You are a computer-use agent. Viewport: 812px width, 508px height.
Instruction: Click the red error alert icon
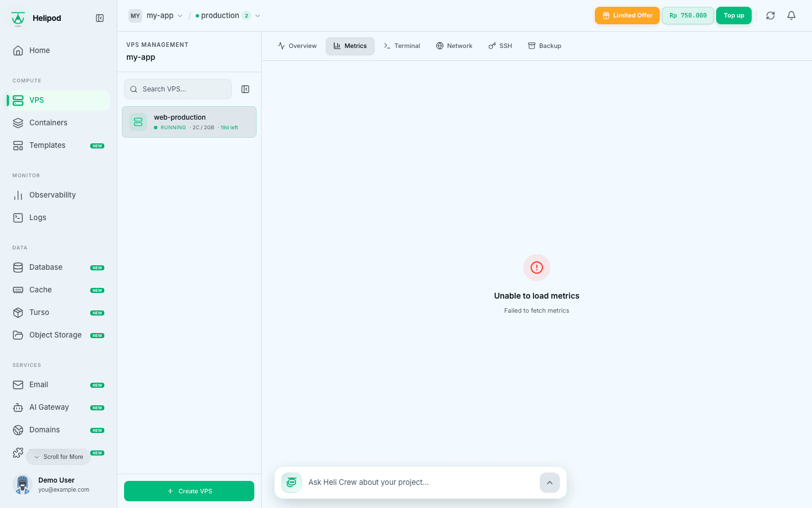click(537, 268)
